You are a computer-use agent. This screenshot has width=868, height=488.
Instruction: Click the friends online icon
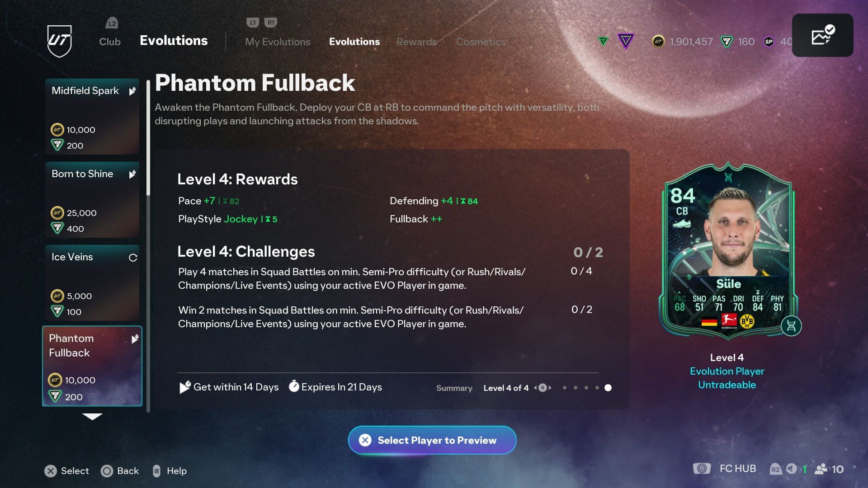point(821,469)
